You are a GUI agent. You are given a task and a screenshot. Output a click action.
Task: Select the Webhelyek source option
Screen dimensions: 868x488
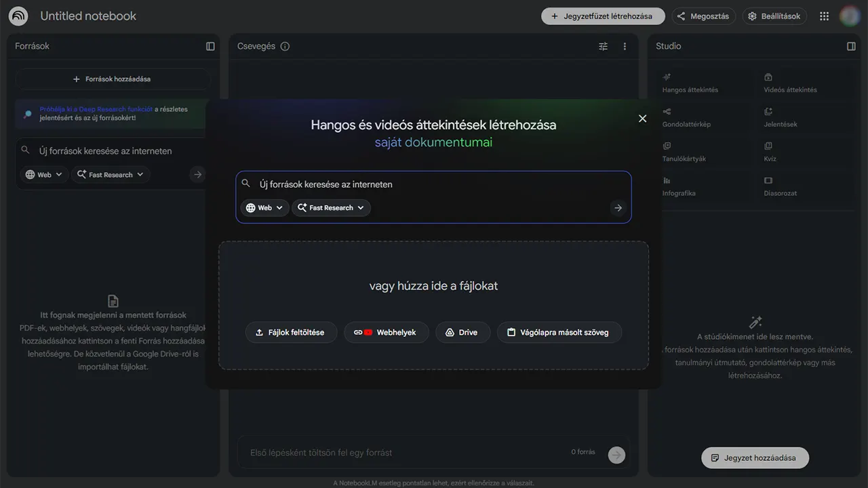(x=387, y=333)
